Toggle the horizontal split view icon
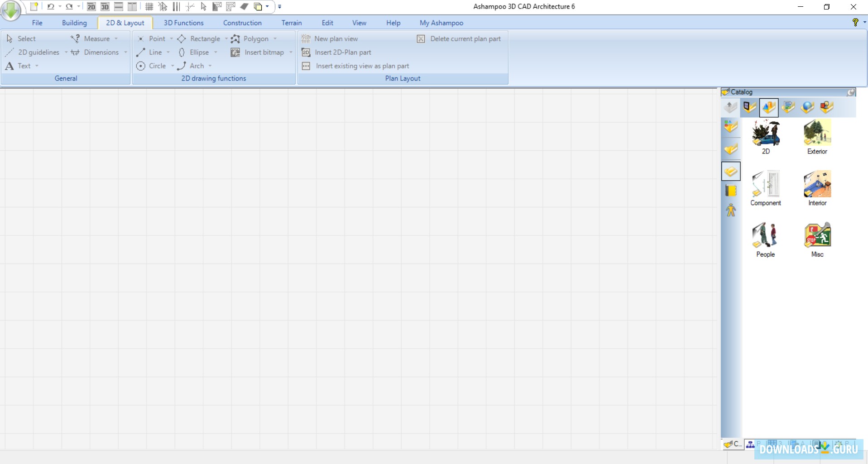Image resolution: width=868 pixels, height=464 pixels. click(x=119, y=7)
